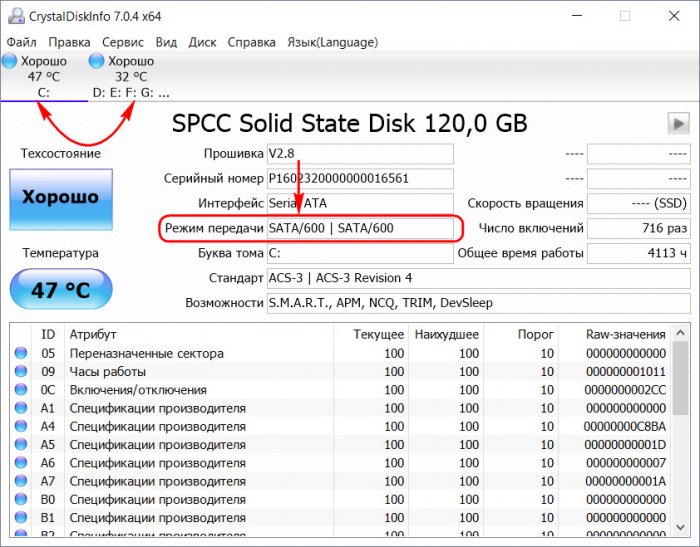700x547 pixels.
Task: Click the Стандарт ACS-3 field
Action: 479,278
